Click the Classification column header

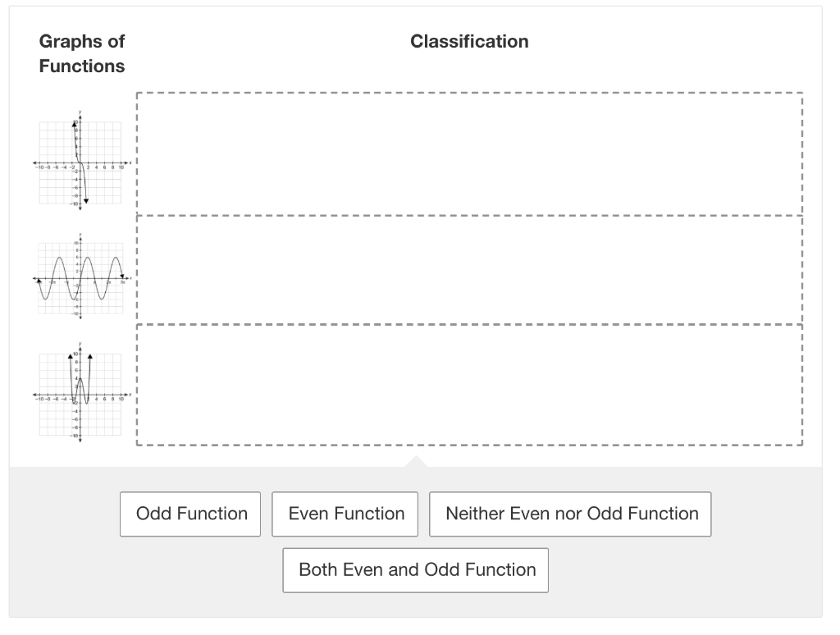click(x=469, y=41)
